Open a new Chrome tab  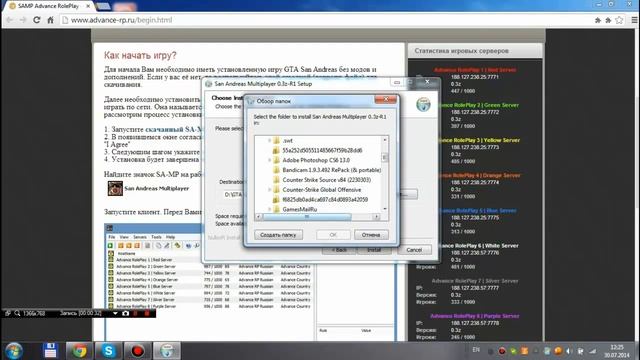click(104, 6)
